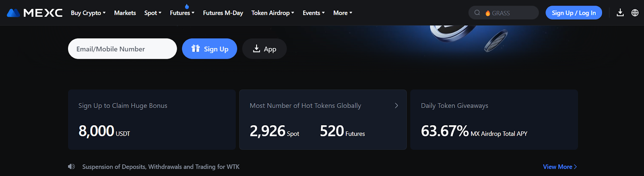The height and width of the screenshot is (176, 644).
Task: Click the speaker announcement icon
Action: [71, 167]
